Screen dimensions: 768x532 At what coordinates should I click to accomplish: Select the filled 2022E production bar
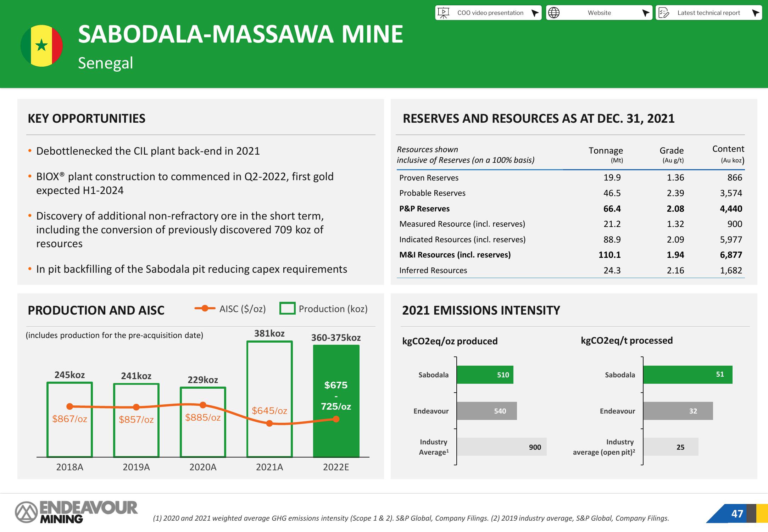pos(336,401)
